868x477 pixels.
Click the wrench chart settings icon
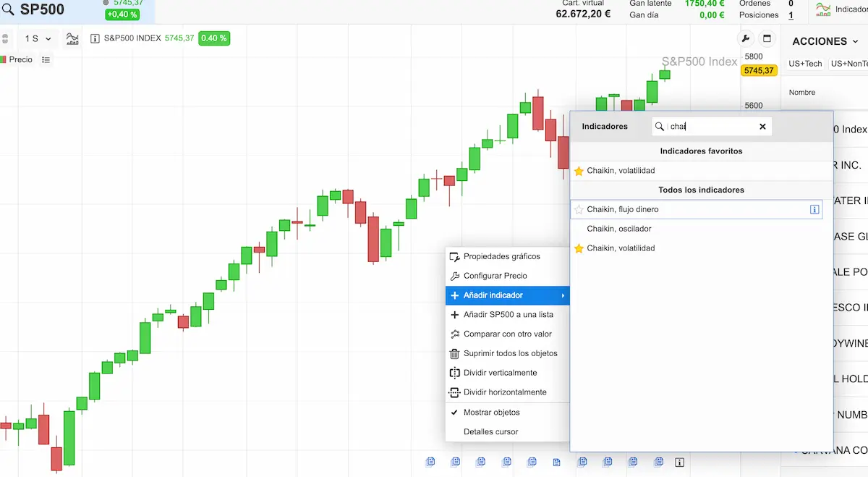(x=745, y=39)
